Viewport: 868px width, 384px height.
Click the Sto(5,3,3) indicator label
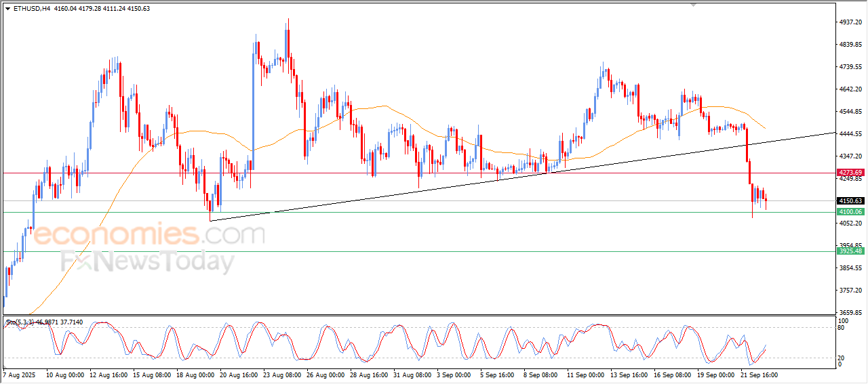click(20, 323)
